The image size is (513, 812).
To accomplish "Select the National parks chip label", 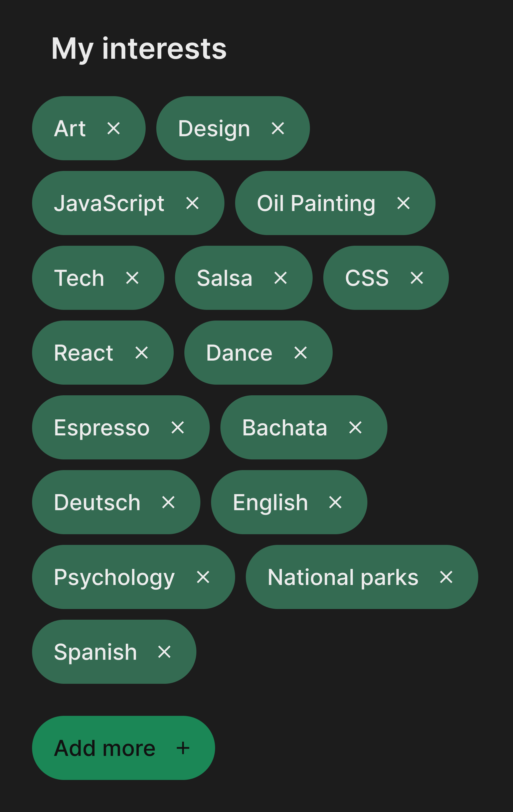I will point(343,577).
